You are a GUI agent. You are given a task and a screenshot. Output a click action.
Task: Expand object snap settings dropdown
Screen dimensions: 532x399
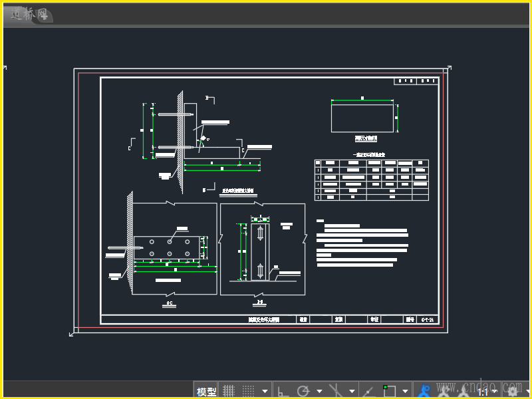point(405,391)
